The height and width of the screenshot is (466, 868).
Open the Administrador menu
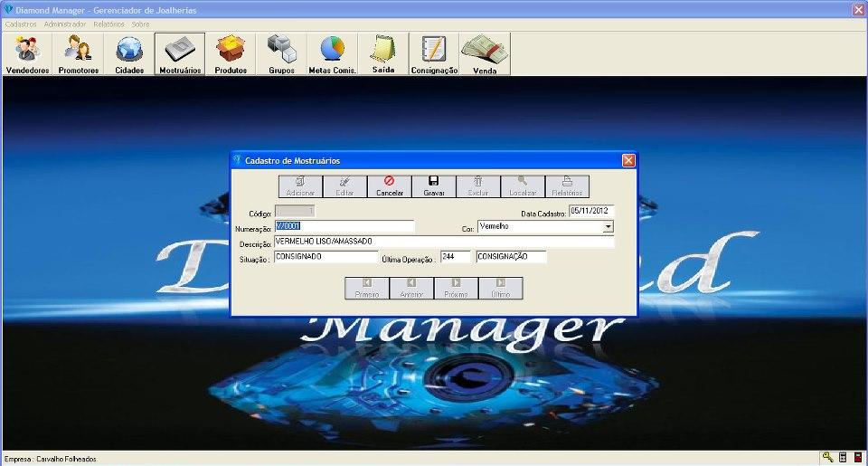coord(65,24)
